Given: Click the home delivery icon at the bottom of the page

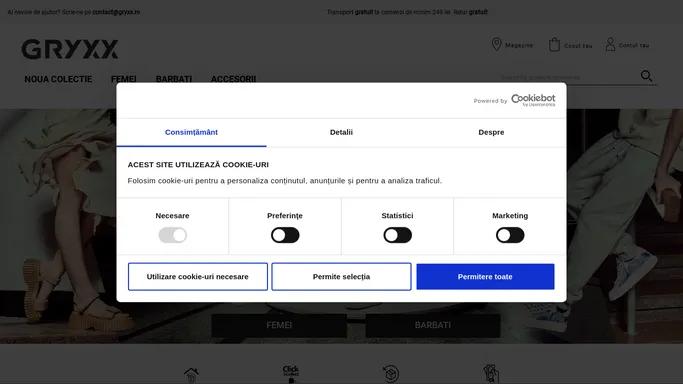Looking at the screenshot, I should [x=191, y=375].
